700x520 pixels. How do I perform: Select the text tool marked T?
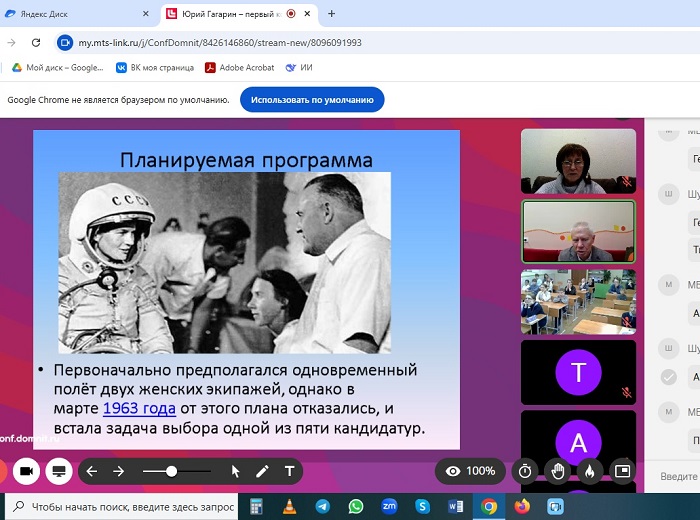(x=290, y=471)
